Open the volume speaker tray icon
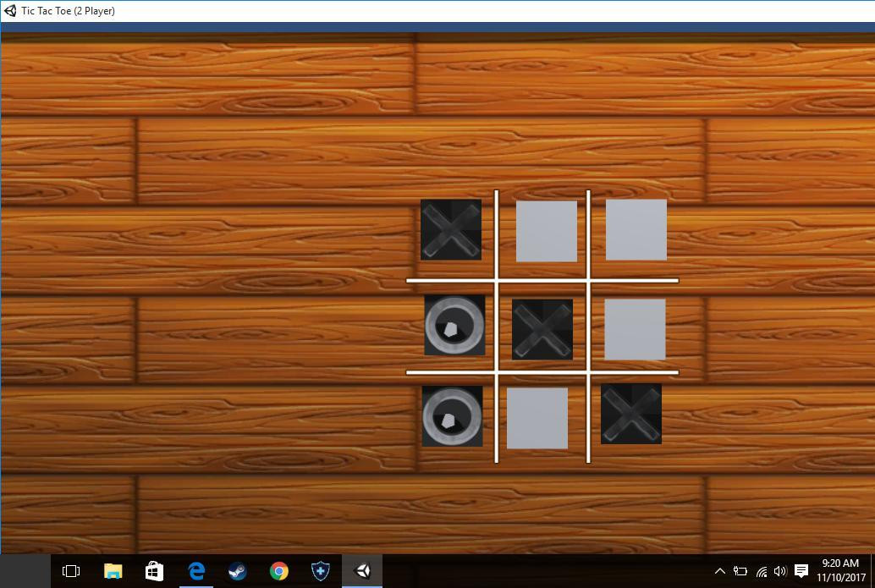Viewport: 875px width, 588px height. (x=780, y=571)
